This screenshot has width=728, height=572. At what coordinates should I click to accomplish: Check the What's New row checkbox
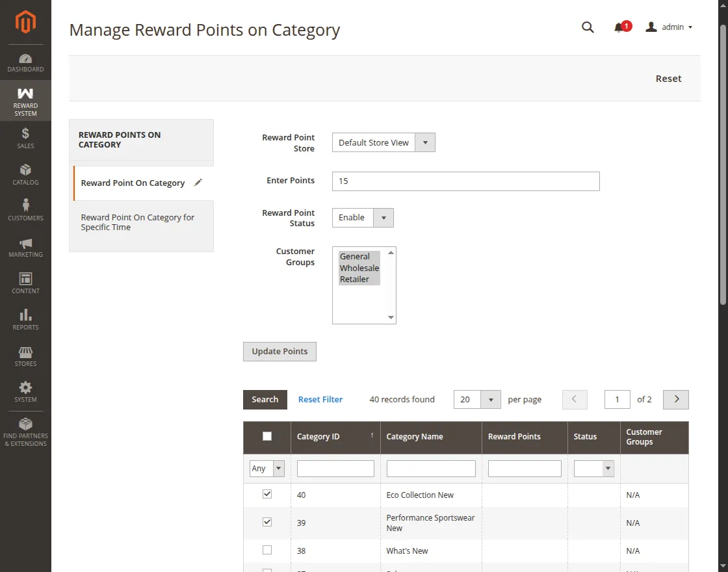267,550
